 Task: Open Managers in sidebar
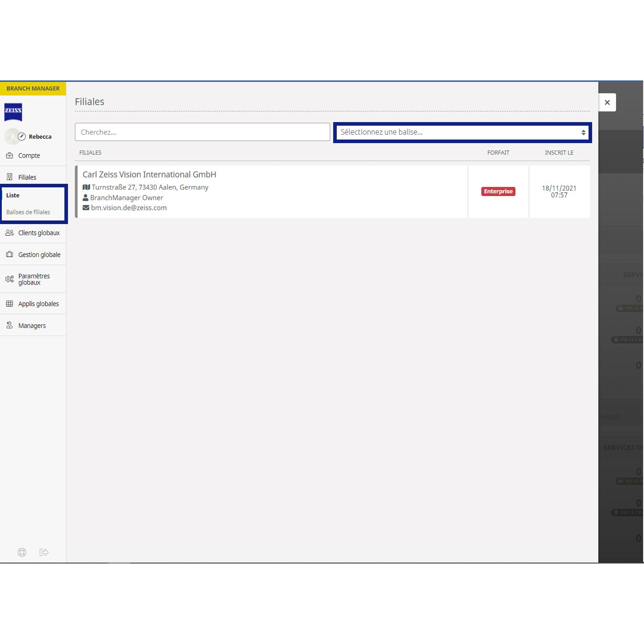pyautogui.click(x=33, y=326)
